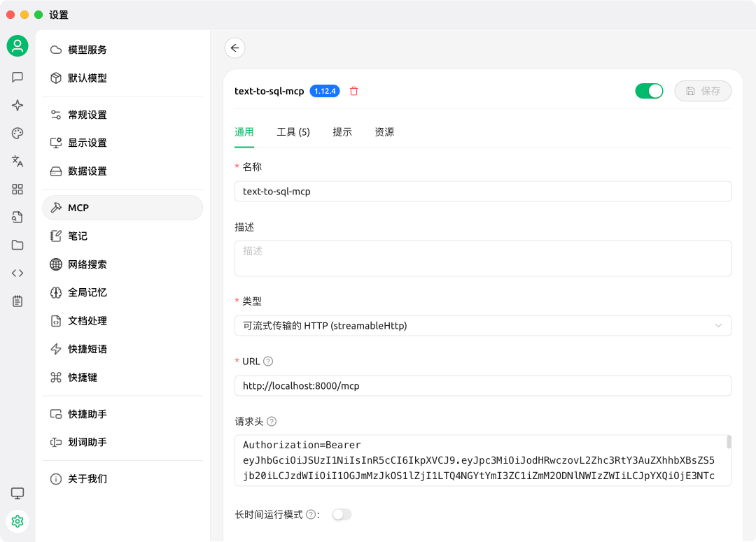Click the paint palette icon in sidebar

(17, 133)
